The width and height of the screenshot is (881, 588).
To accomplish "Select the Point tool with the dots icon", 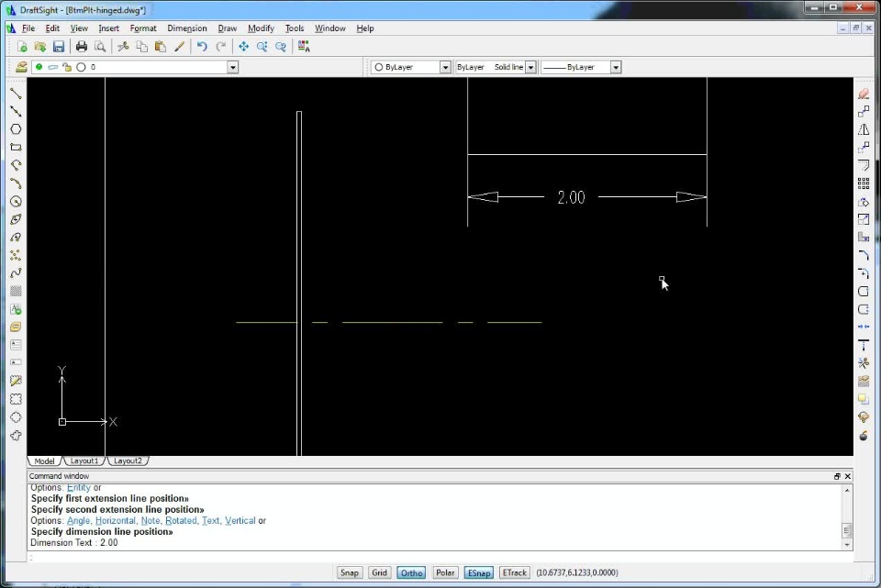I will coord(16,255).
